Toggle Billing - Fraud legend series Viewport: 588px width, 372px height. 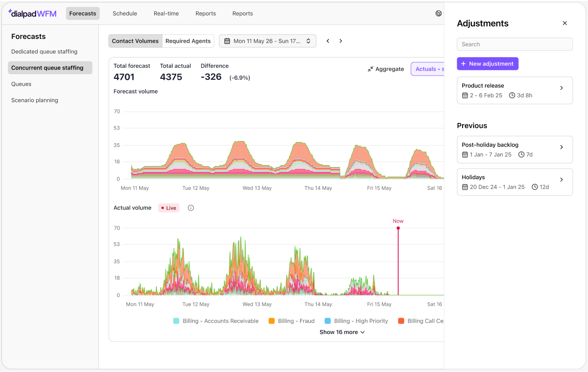point(292,321)
